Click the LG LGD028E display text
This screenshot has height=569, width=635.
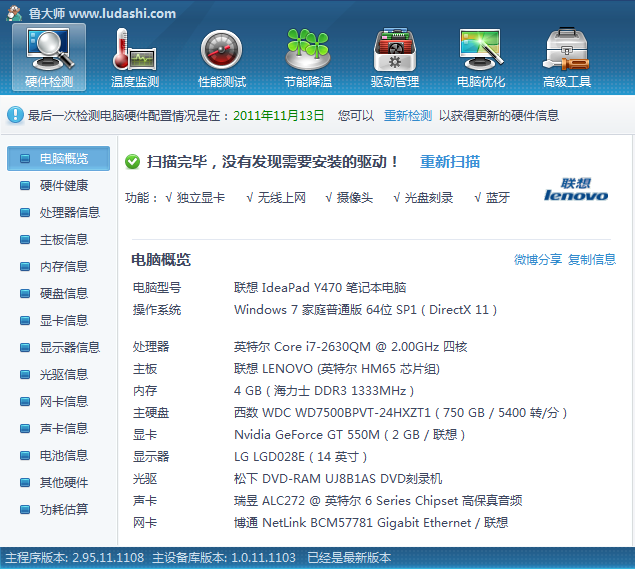[x=300, y=457]
